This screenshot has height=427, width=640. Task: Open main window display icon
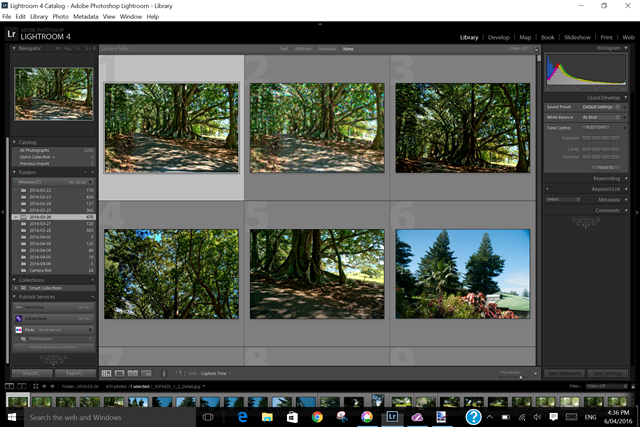pos(9,386)
